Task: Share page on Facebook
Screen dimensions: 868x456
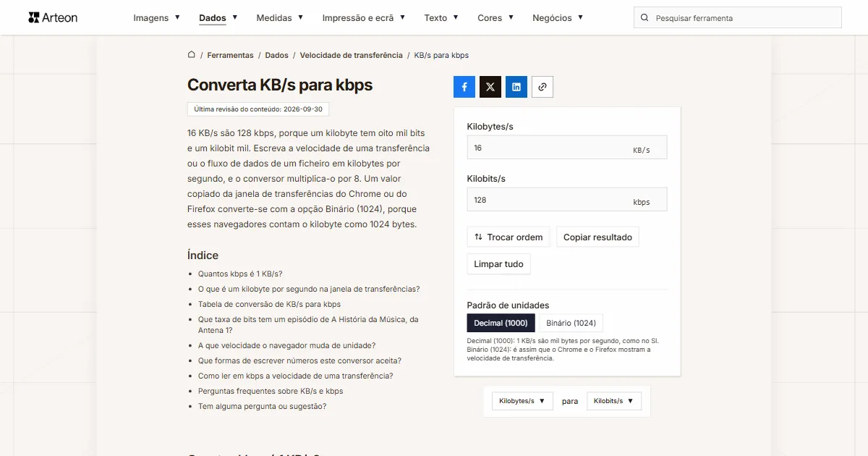Action: pos(464,87)
